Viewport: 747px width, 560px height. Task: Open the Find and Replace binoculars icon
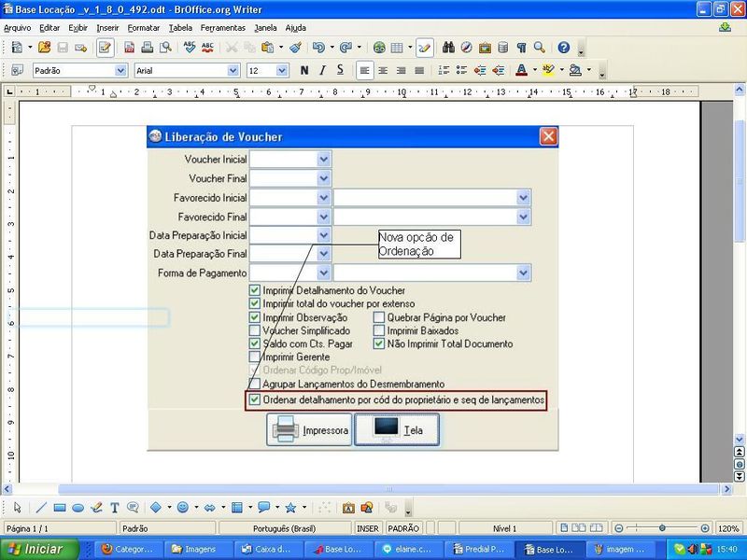click(448, 48)
